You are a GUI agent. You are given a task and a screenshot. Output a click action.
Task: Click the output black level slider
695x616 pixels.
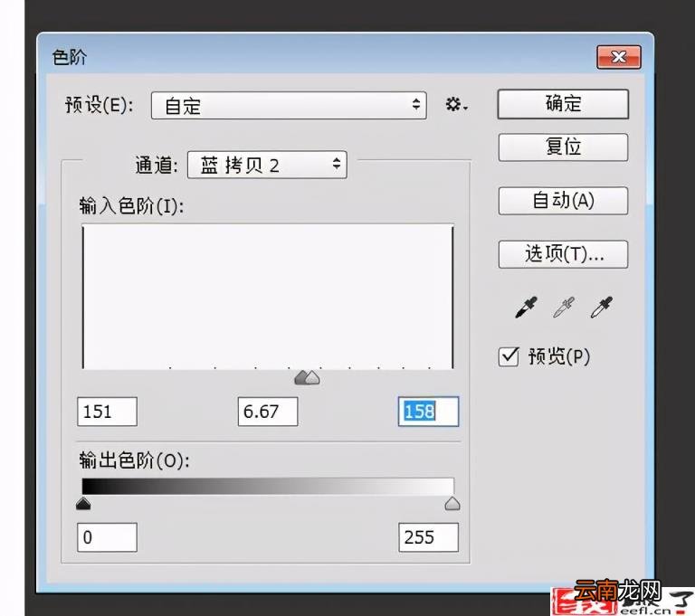click(x=83, y=504)
